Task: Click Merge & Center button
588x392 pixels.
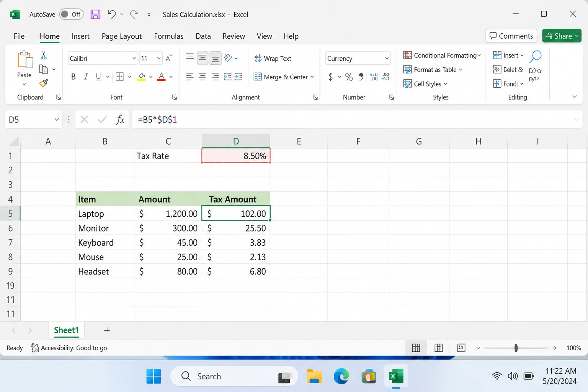Action: [281, 77]
